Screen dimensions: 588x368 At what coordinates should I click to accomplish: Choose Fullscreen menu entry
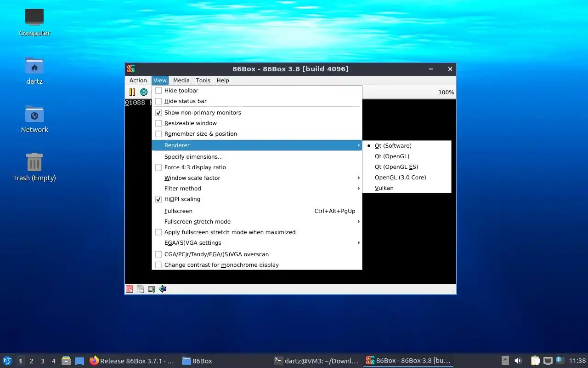coord(257,211)
